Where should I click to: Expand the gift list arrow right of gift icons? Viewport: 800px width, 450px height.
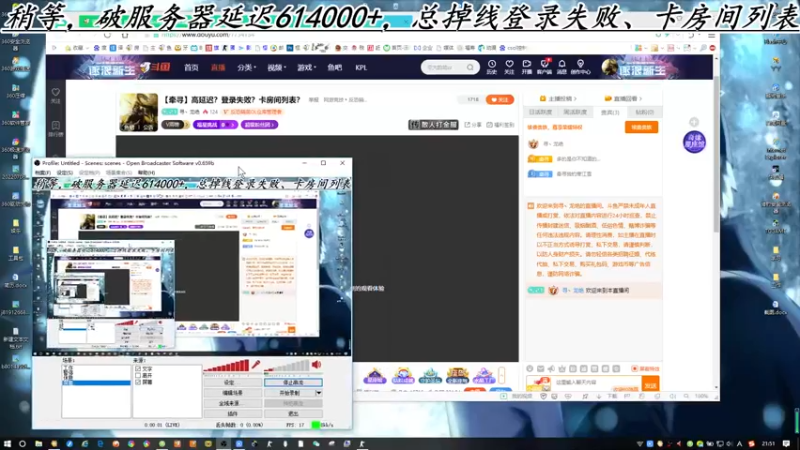(x=502, y=376)
